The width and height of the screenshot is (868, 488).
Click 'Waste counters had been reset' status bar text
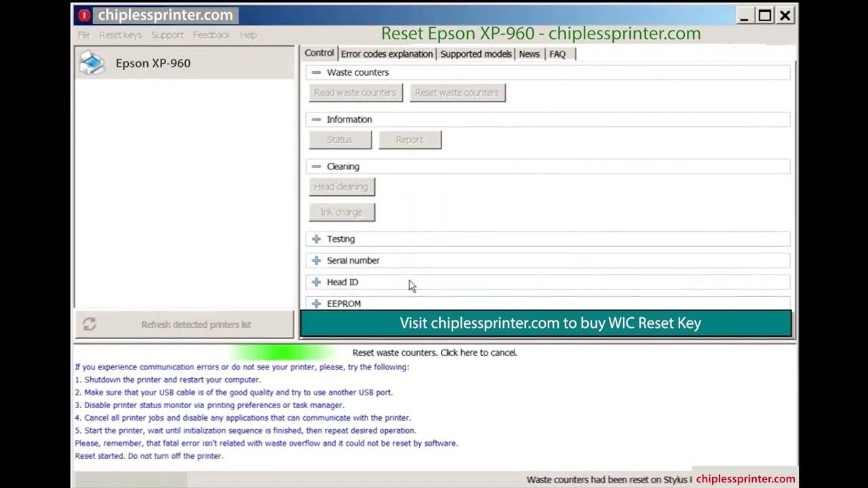[x=609, y=480]
